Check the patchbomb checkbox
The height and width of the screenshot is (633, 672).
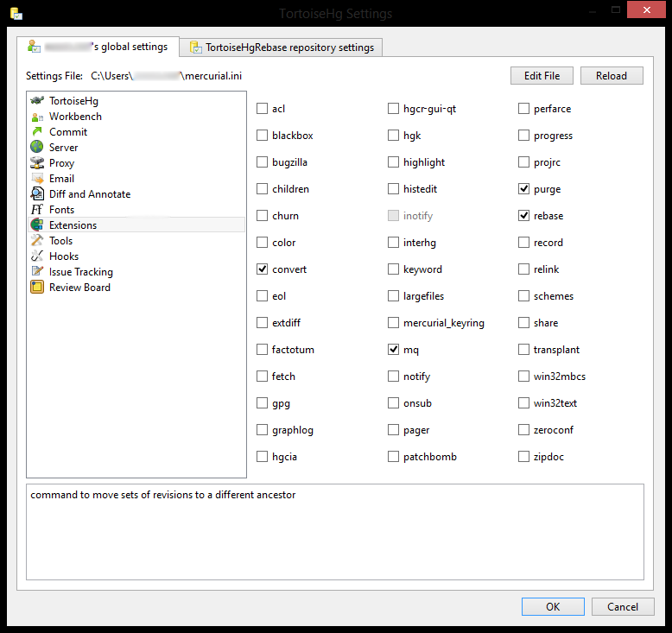point(393,457)
